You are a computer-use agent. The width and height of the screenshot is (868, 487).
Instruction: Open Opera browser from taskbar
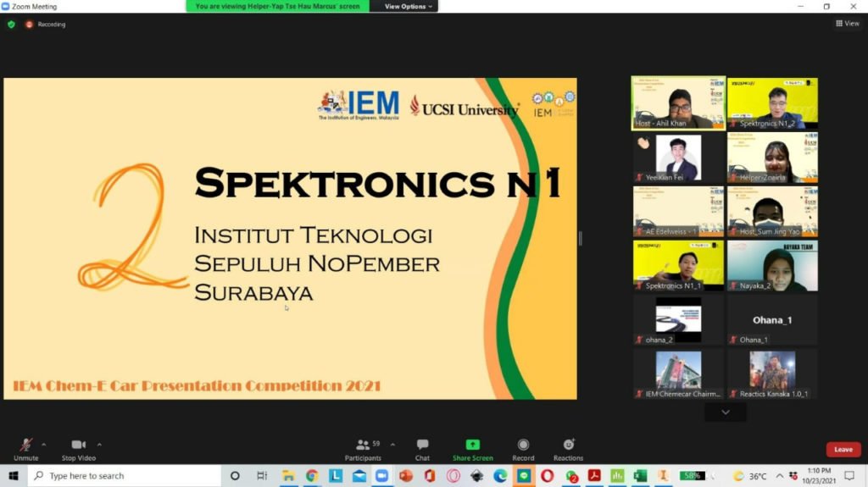pos(547,476)
